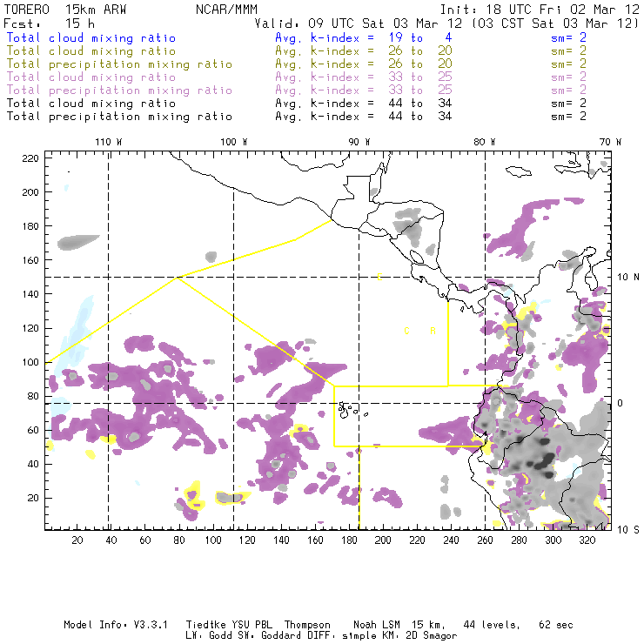This screenshot has width=644, height=644.
Task: Click the olive "Total precipitation mixing ratio" legend line
Action: click(119, 64)
